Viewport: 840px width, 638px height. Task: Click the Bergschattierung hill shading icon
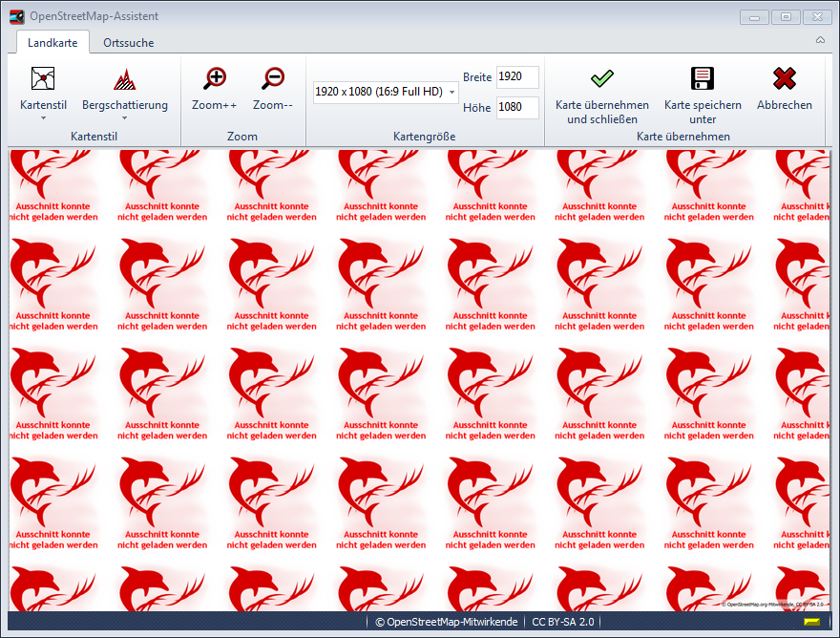tap(124, 78)
